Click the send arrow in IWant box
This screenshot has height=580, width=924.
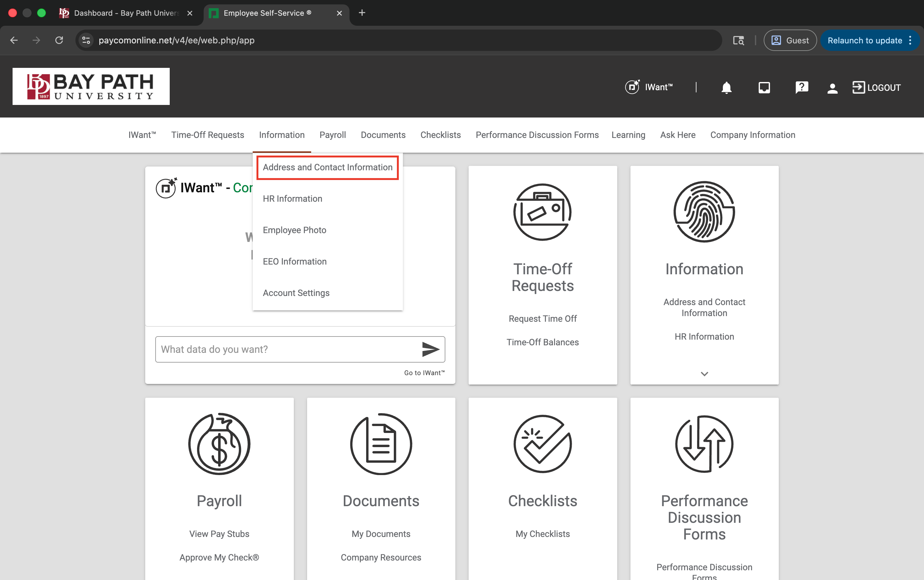(x=430, y=349)
